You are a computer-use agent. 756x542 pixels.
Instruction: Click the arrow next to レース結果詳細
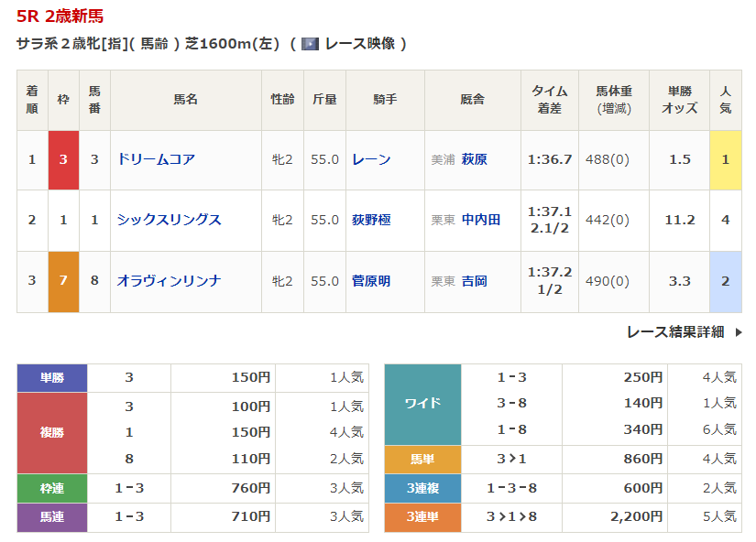[739, 332]
